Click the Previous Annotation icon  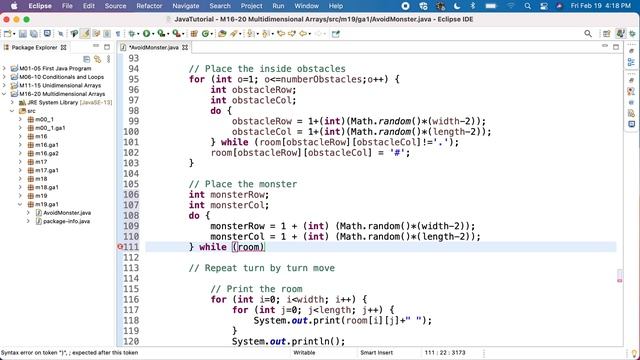click(x=266, y=34)
